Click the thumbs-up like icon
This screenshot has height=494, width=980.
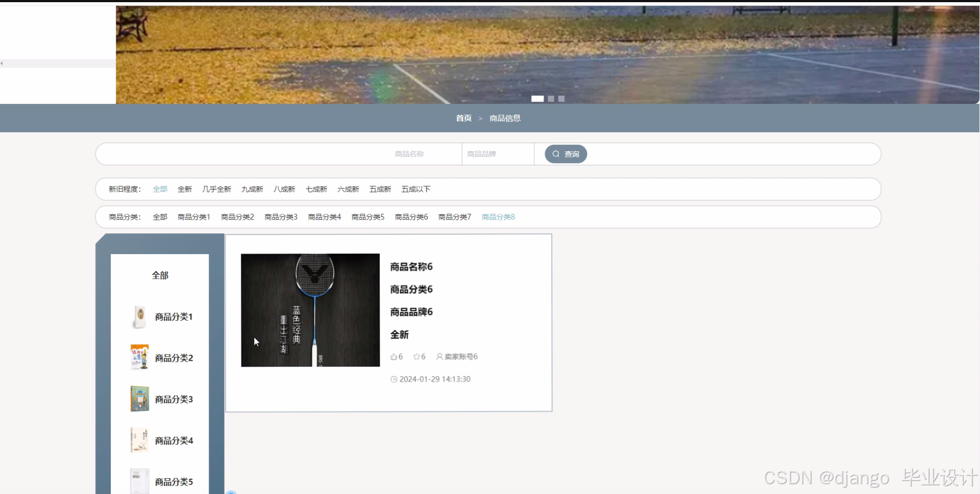(394, 357)
